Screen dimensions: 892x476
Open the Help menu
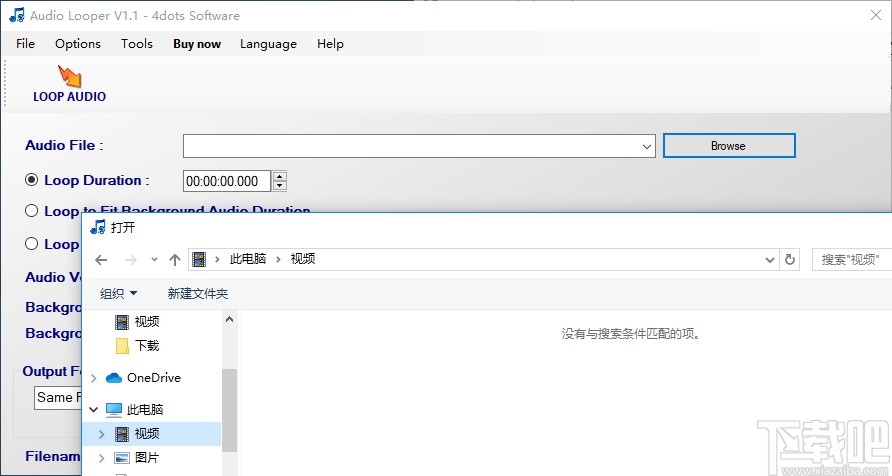click(331, 44)
